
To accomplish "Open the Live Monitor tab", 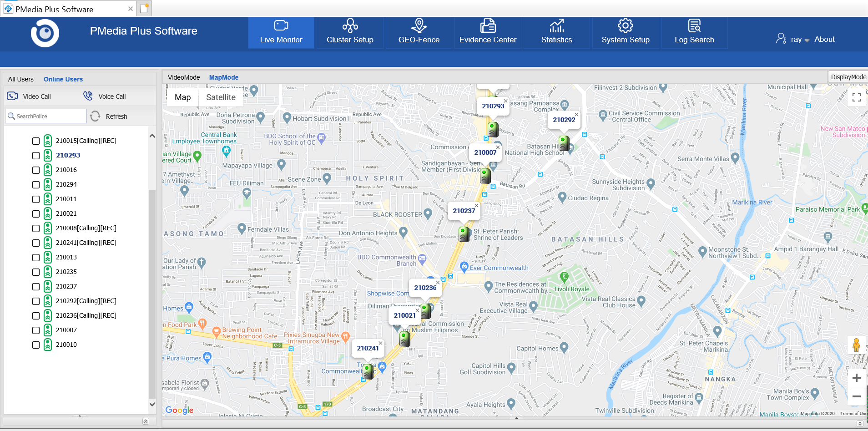I will point(281,33).
